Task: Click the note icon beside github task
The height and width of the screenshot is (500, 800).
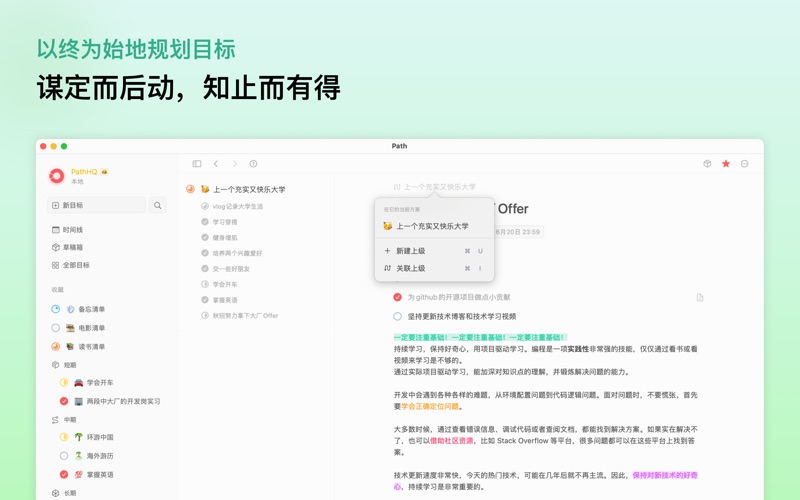Action: tap(699, 297)
